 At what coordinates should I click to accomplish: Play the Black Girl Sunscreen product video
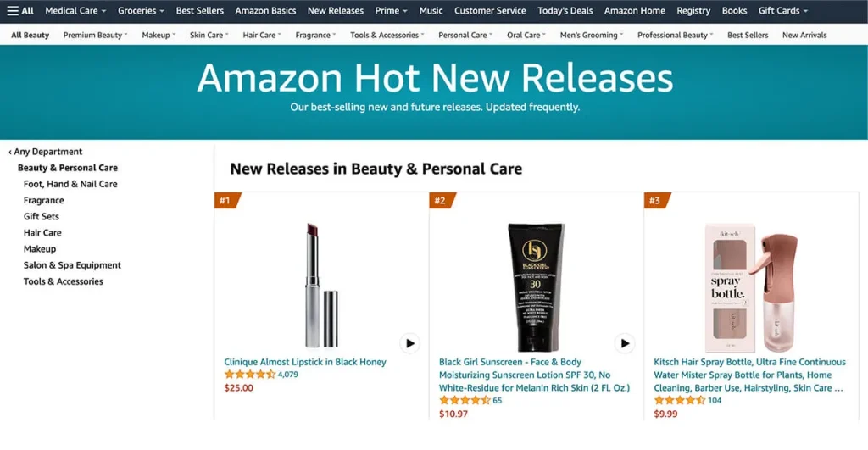click(x=625, y=343)
